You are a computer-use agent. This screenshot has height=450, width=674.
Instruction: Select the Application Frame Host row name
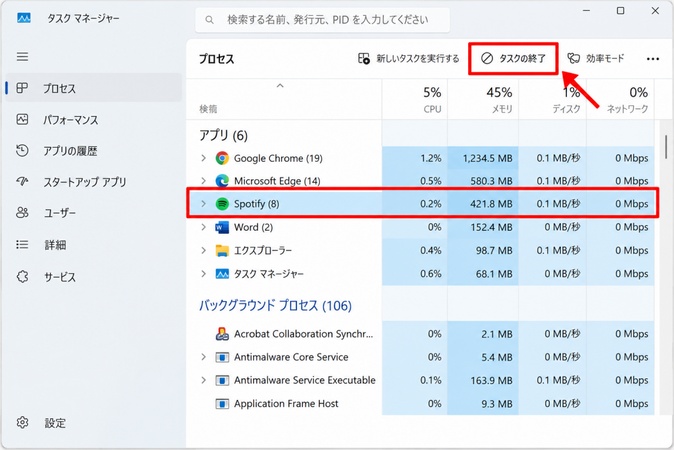286,404
